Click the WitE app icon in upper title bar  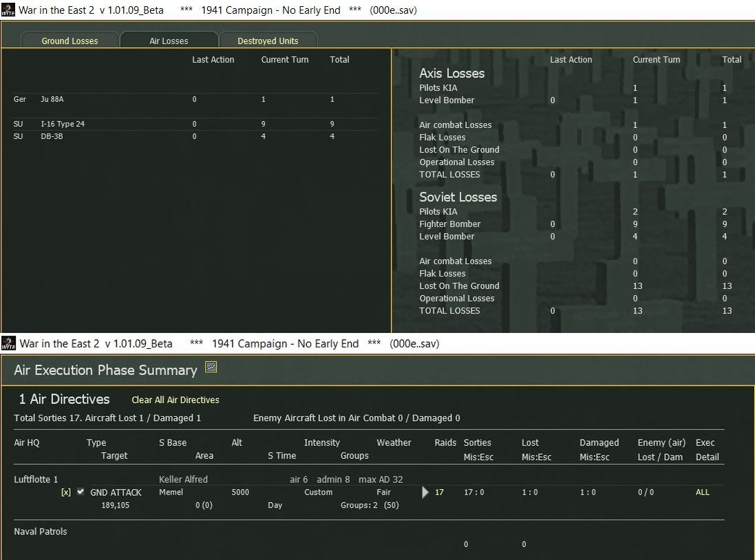pos(8,10)
